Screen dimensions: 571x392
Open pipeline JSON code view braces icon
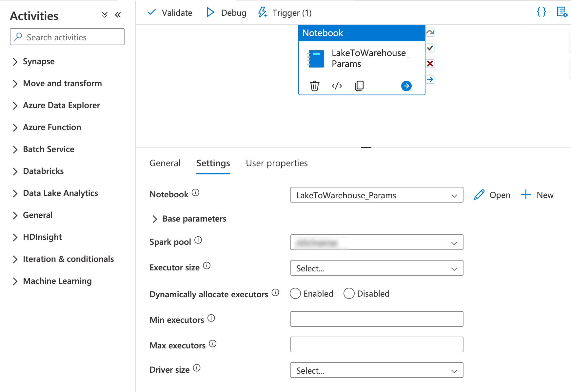click(541, 12)
